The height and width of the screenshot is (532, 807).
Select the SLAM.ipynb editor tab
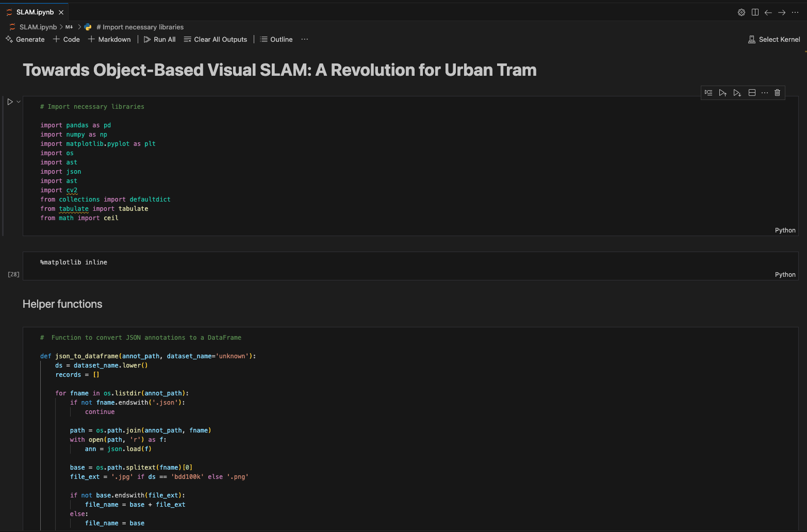35,12
